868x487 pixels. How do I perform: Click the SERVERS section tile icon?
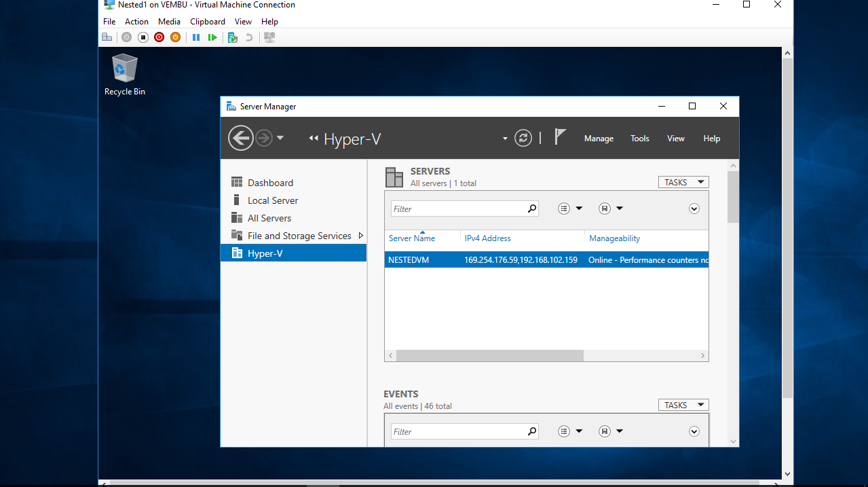click(394, 177)
